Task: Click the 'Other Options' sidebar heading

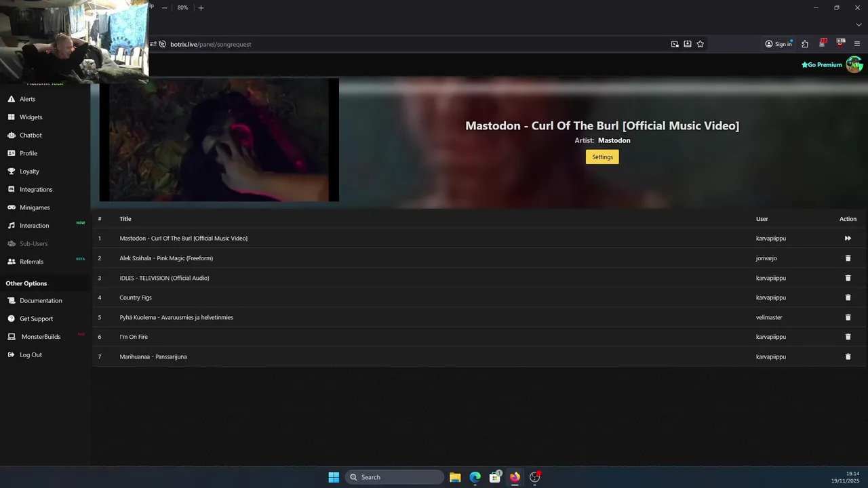Action: pos(26,283)
